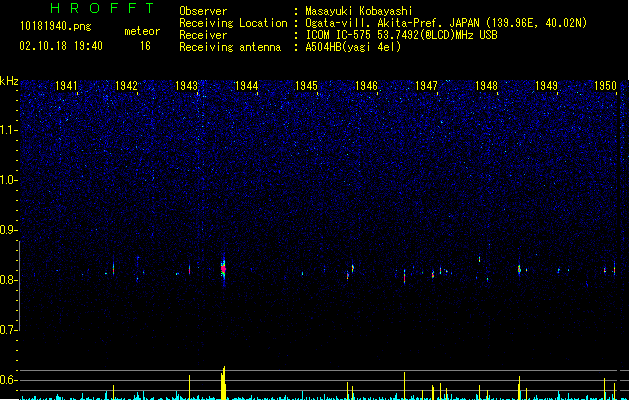The image size is (629, 400).
Task: Click the 1948 time axis marker
Action: point(486,86)
